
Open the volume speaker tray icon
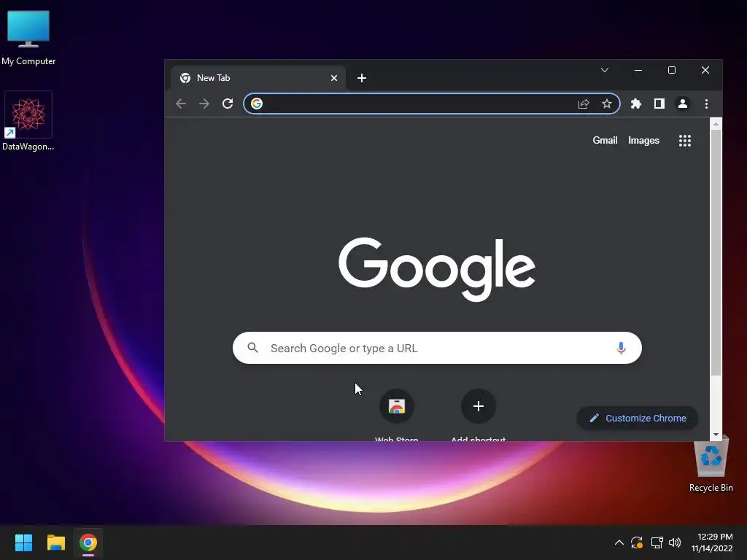click(x=675, y=542)
